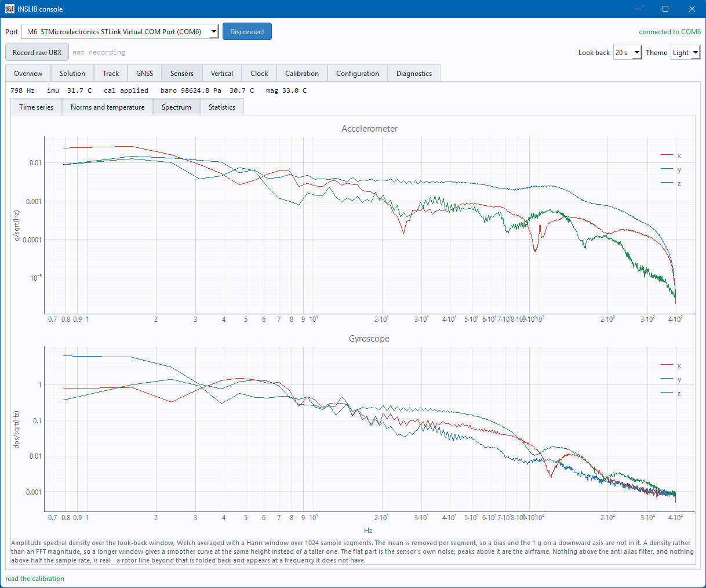Go to the Vertical tab
Image resolution: width=706 pixels, height=588 pixels.
pyautogui.click(x=222, y=74)
